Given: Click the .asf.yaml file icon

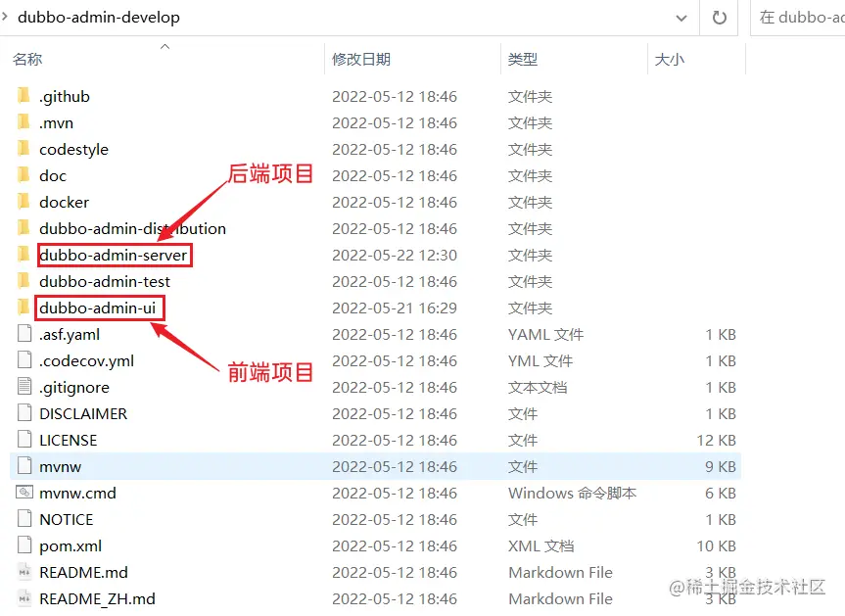Looking at the screenshot, I should click(x=24, y=334).
